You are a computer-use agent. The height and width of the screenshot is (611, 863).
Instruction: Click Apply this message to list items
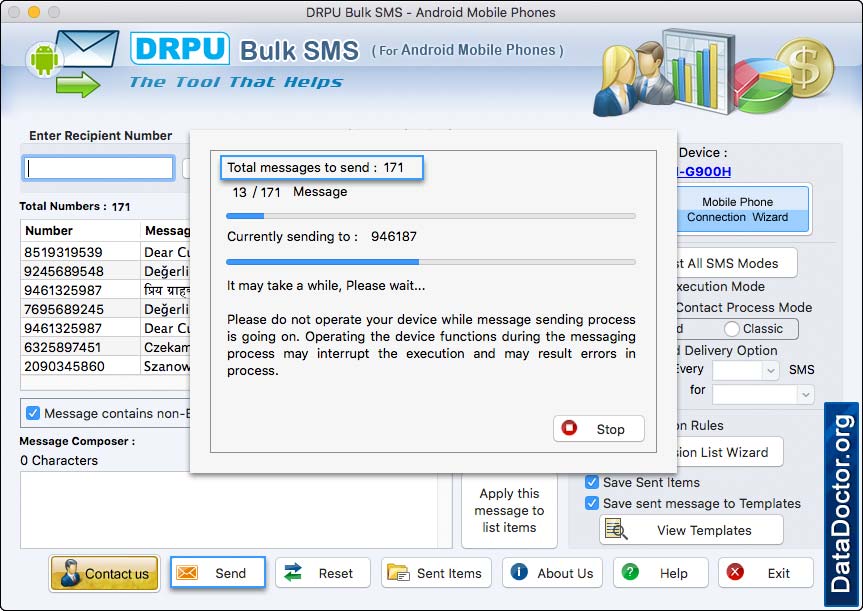pyautogui.click(x=509, y=510)
